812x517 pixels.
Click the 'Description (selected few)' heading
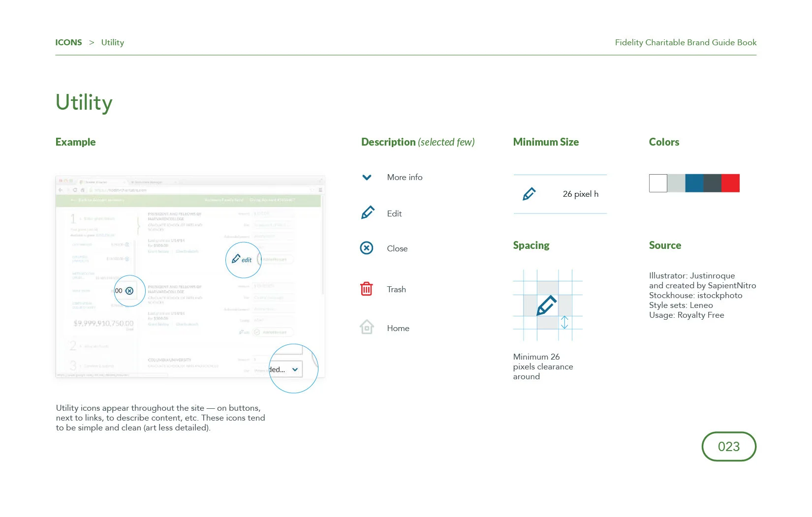tap(418, 142)
